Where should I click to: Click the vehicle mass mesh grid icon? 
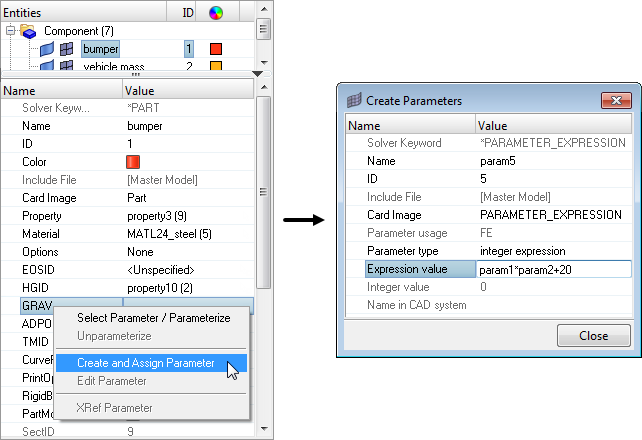pos(67,67)
